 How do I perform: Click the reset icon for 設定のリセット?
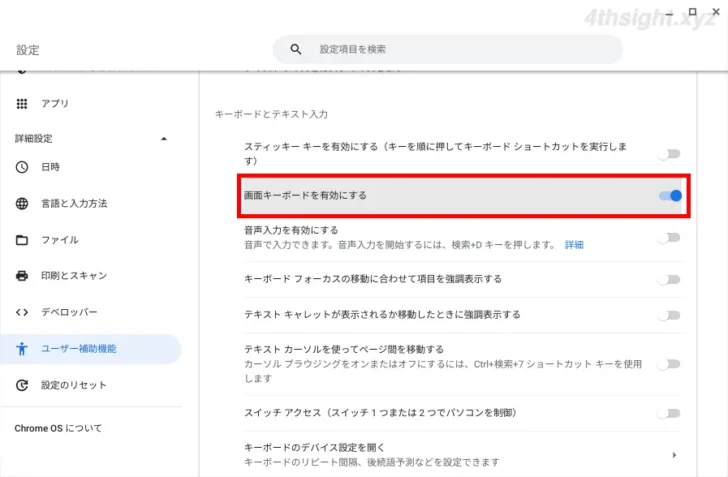tap(22, 385)
